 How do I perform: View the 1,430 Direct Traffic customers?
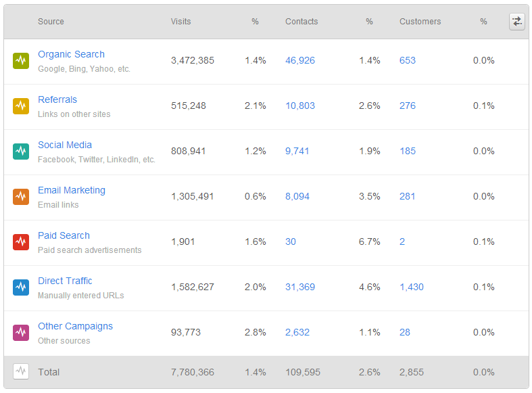pyautogui.click(x=412, y=287)
